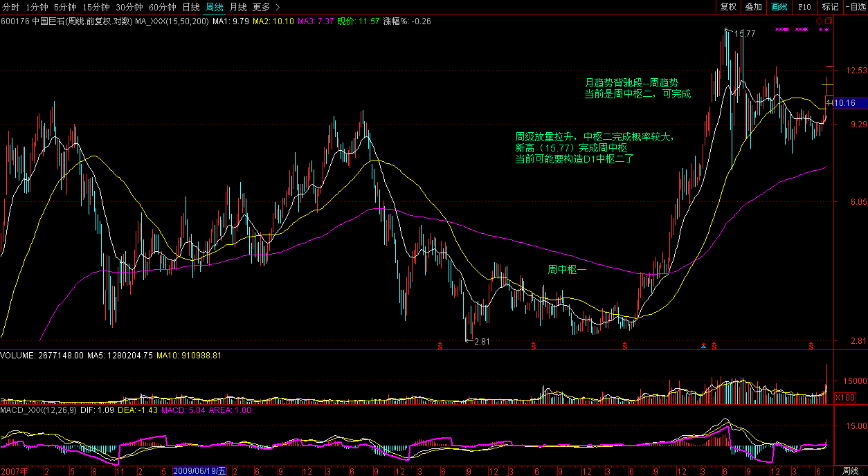Open the 60分钟 chart period
This screenshot has height=476, width=868.
[x=163, y=7]
